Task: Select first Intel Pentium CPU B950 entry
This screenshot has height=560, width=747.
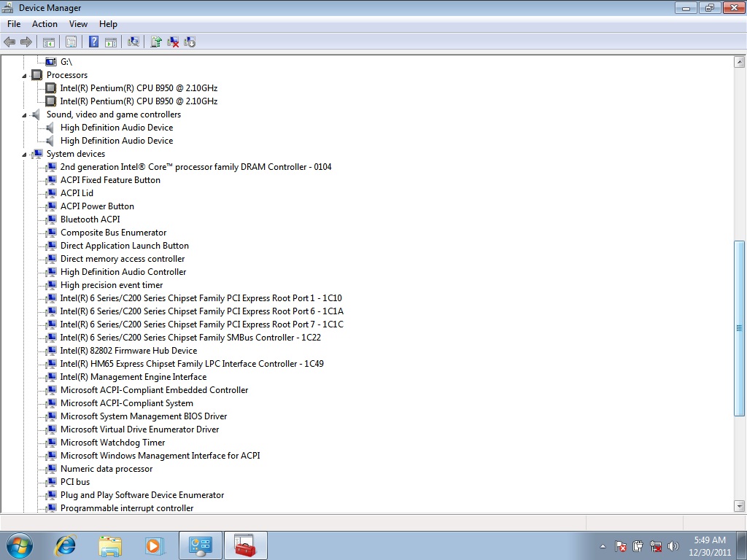Action: coord(139,88)
